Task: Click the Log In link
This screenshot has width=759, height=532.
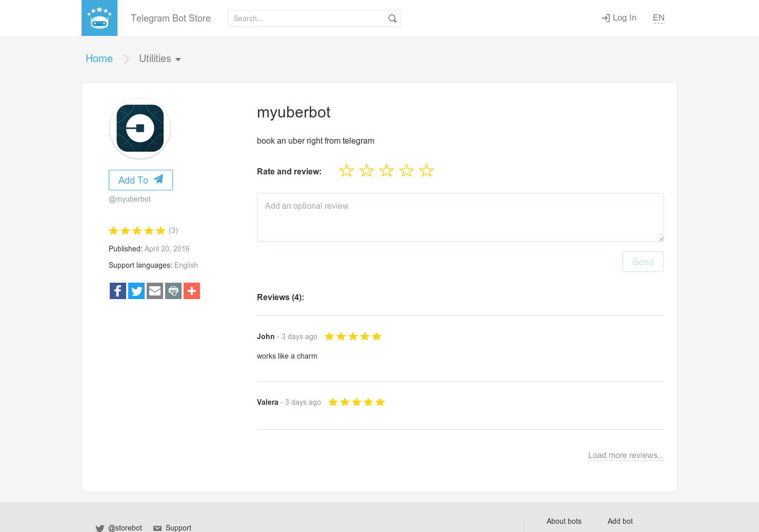Action: pos(619,18)
